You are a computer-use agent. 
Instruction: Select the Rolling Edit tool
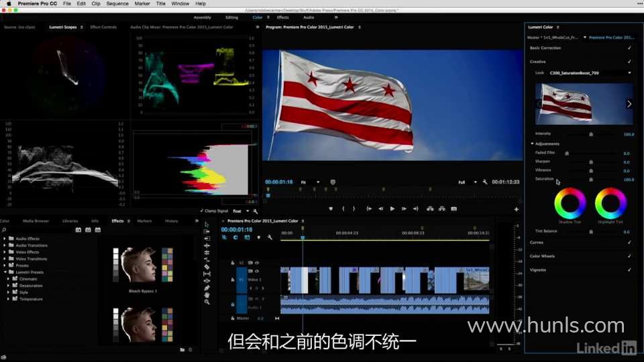click(x=207, y=245)
